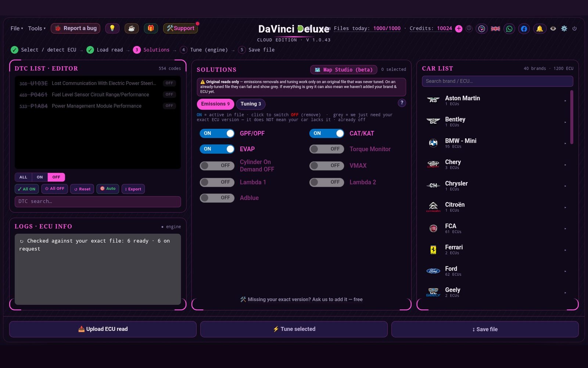Expand the Chrysler row arrow

pyautogui.click(x=565, y=186)
